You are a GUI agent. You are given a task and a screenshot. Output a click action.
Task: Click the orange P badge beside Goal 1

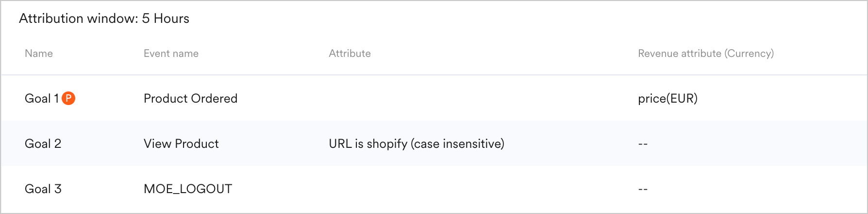point(69,99)
